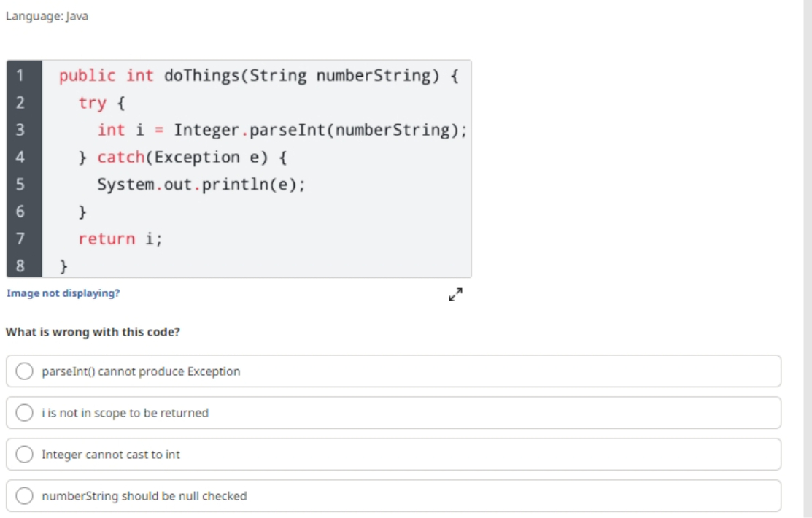Click the 'public int doThings' method signature line
Screen dimensions: 812x518
258,76
